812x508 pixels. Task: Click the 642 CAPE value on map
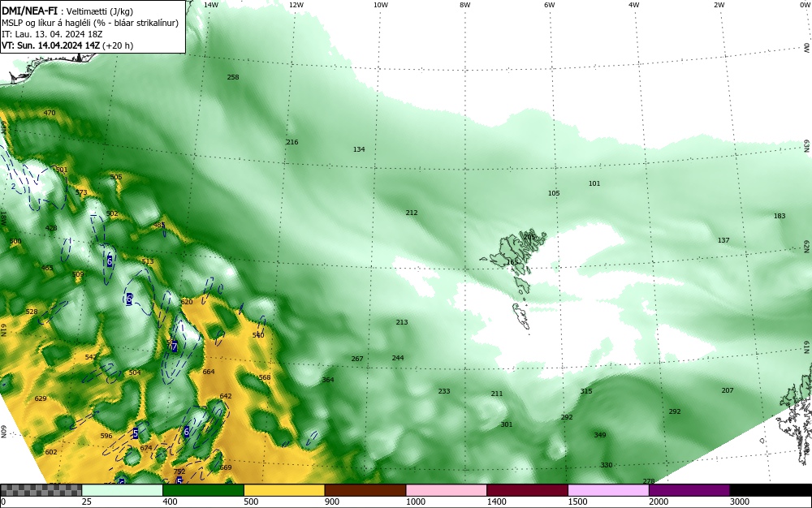coord(226,396)
